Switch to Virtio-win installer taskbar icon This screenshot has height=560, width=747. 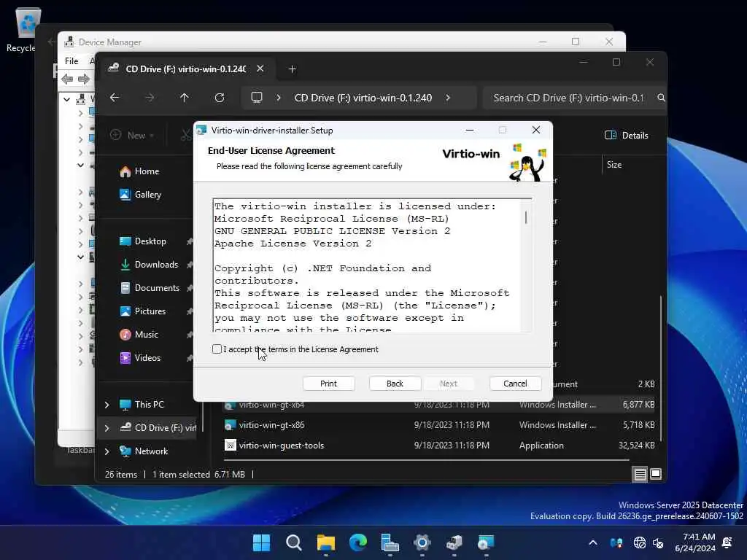486,542
